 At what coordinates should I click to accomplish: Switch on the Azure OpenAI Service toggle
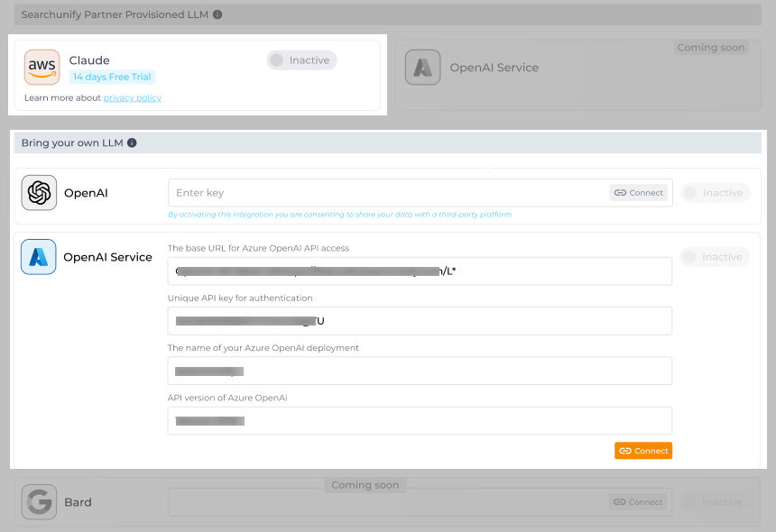coord(715,257)
